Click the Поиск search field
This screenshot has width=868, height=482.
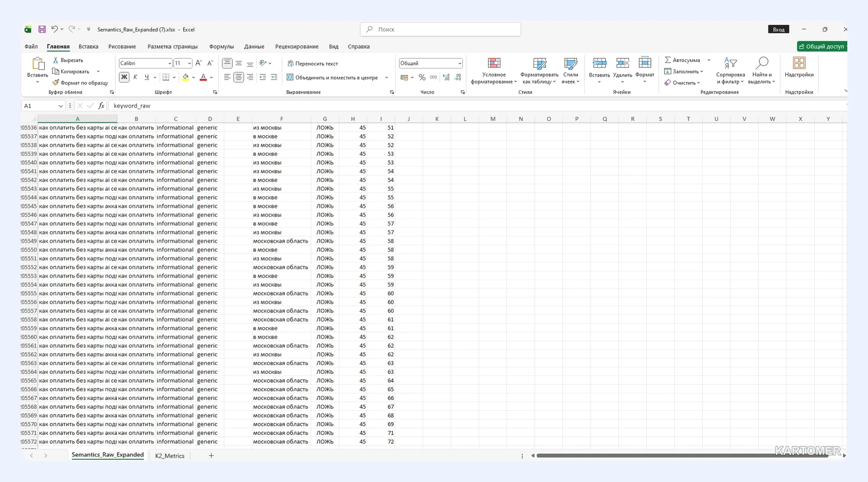pos(441,29)
